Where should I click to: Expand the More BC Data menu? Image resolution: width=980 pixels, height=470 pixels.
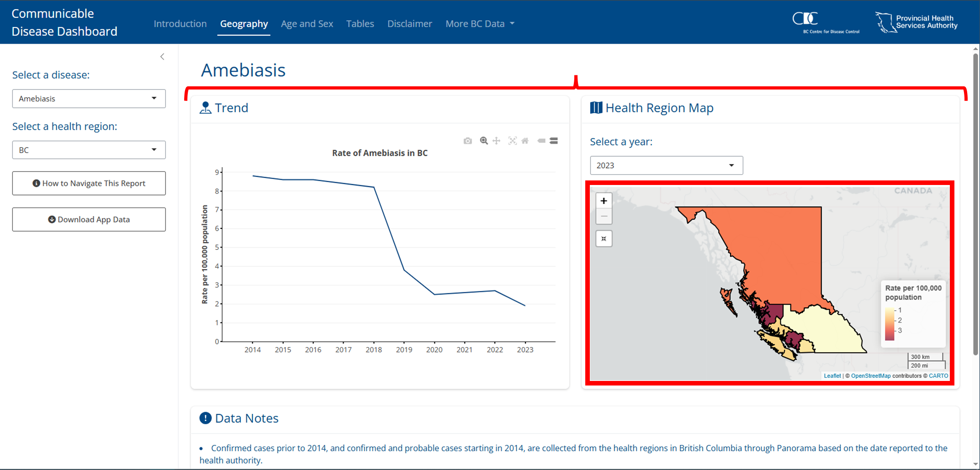[x=480, y=24]
